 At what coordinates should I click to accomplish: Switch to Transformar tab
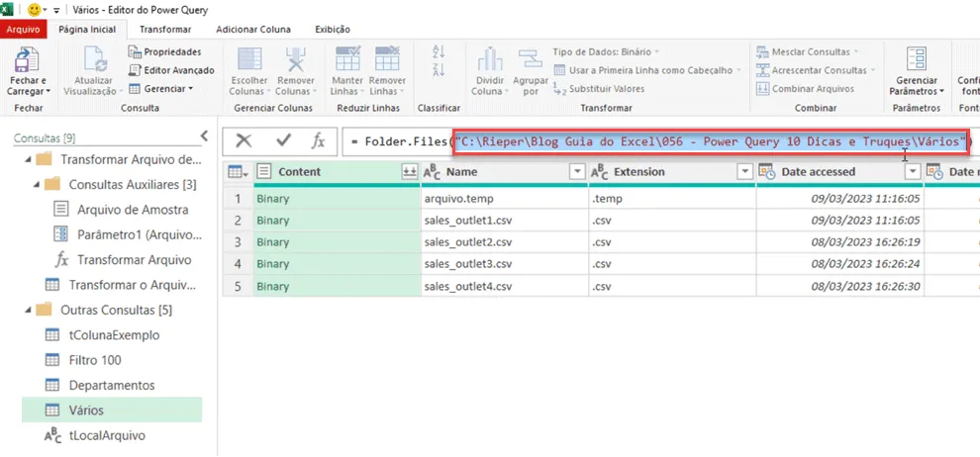[x=165, y=30]
